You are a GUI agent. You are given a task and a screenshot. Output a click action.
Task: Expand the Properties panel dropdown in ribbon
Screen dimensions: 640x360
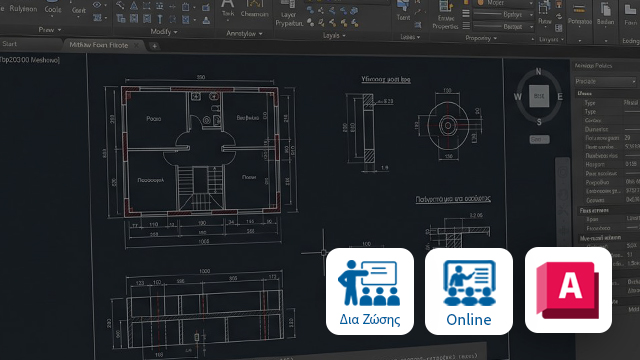[x=481, y=38]
